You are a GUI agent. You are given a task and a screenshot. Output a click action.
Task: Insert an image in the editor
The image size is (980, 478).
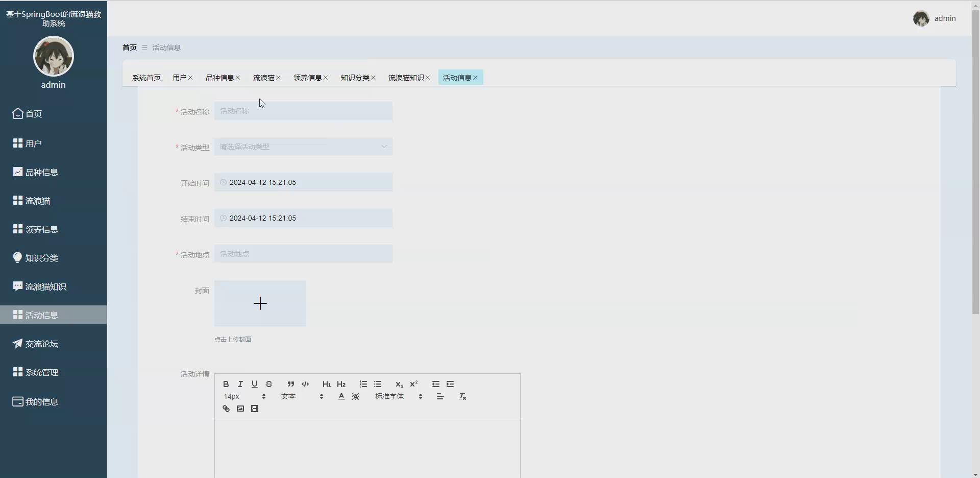point(240,409)
